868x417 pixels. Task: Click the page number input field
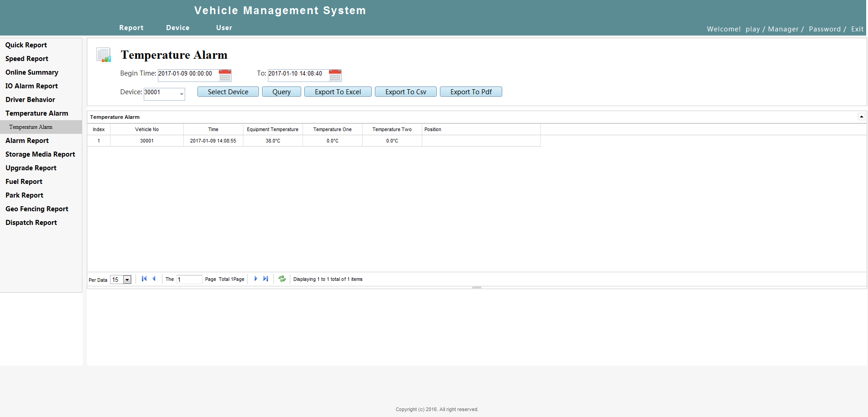[189, 280]
